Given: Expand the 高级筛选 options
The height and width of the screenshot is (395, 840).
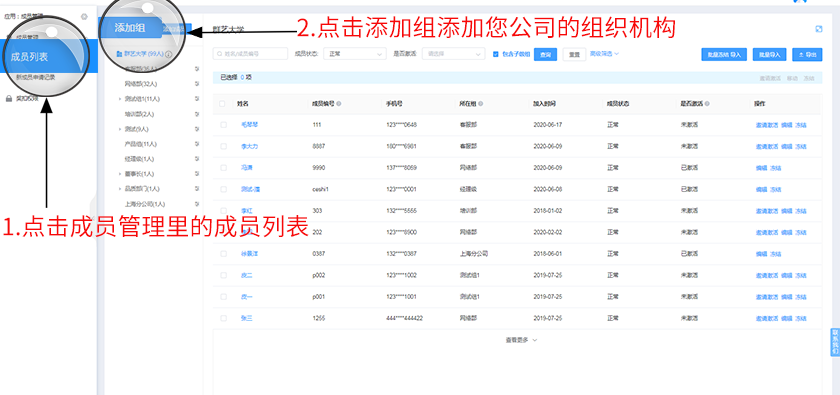Looking at the screenshot, I should click(604, 54).
